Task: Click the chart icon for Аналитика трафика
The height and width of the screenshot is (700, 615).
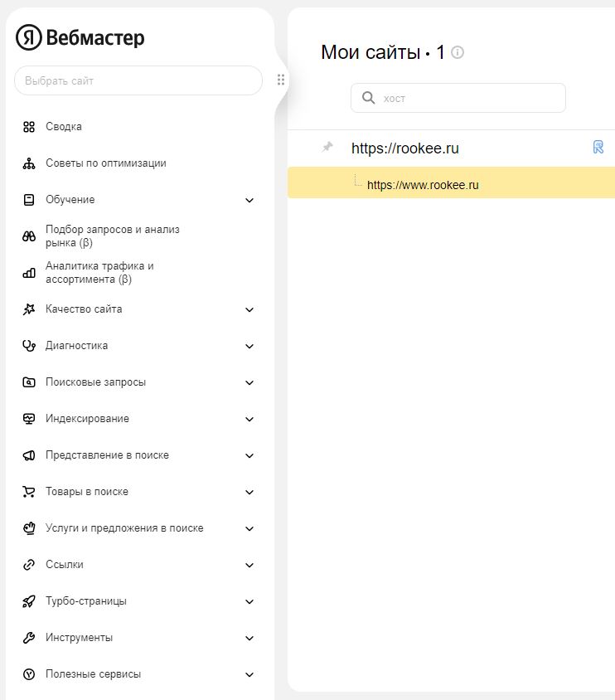Action: click(x=29, y=273)
